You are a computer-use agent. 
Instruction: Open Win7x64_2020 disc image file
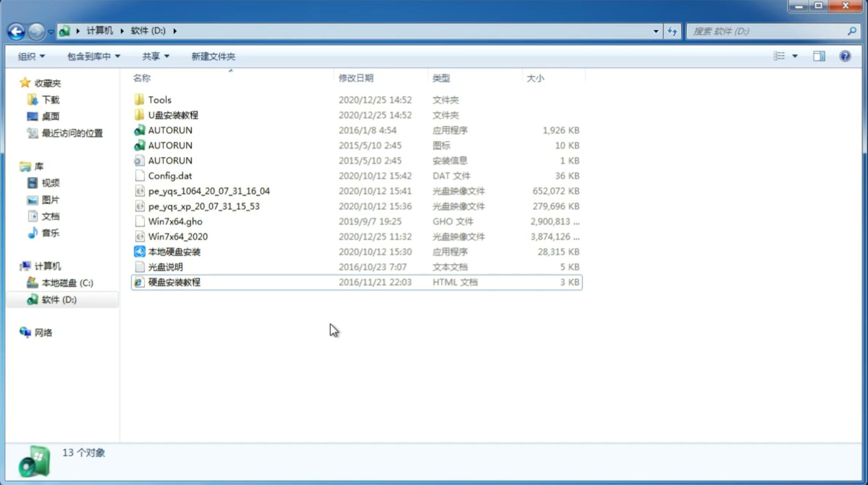177,236
